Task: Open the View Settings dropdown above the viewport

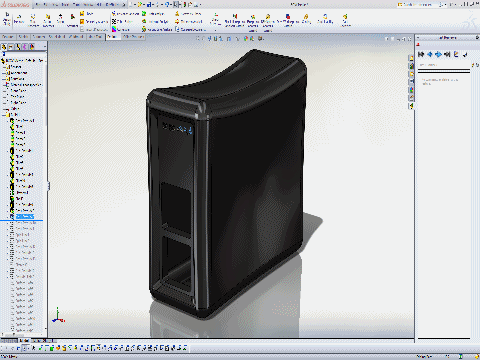Action: [261, 39]
